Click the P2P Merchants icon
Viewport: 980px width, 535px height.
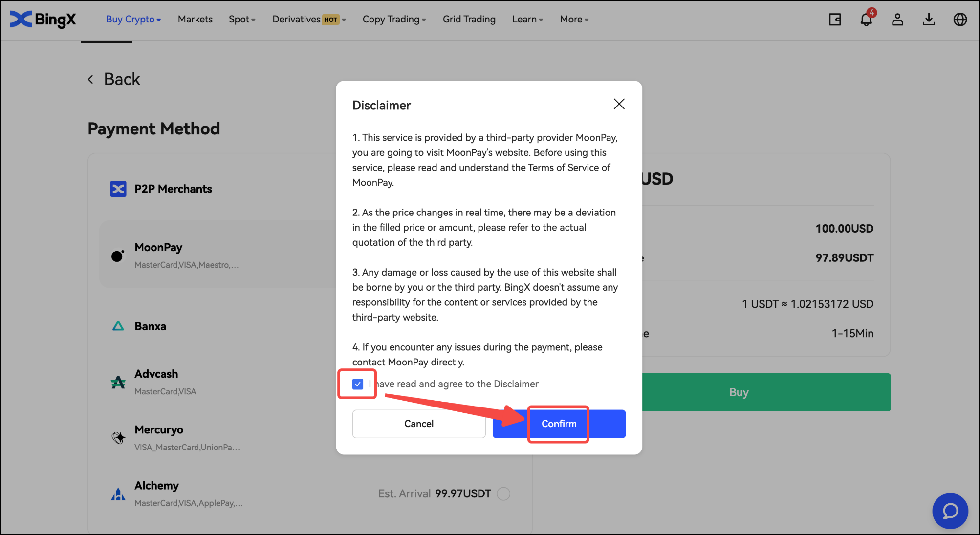pyautogui.click(x=118, y=189)
